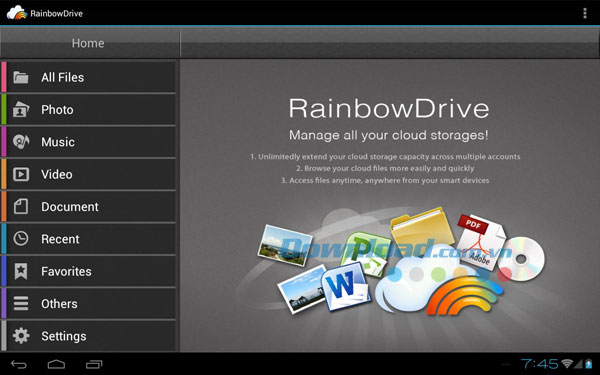Image resolution: width=600 pixels, height=375 pixels.
Task: Select Music in the sidebar
Action: click(88, 142)
